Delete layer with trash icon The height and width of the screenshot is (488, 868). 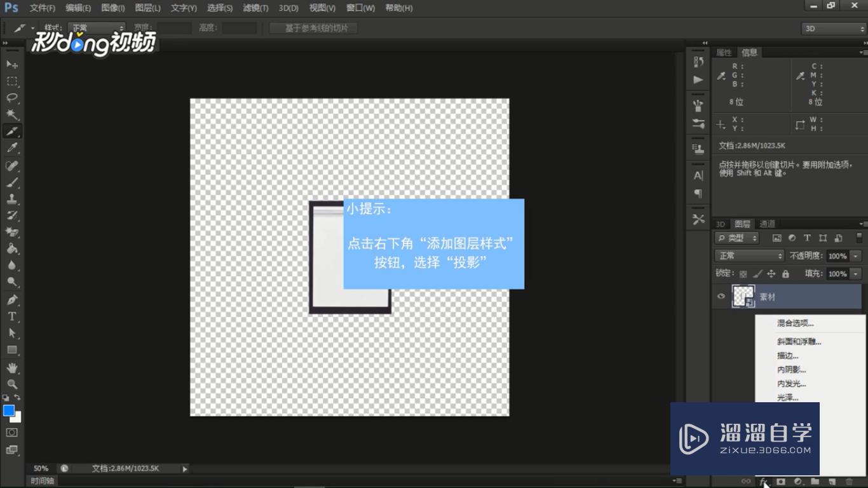(x=849, y=482)
